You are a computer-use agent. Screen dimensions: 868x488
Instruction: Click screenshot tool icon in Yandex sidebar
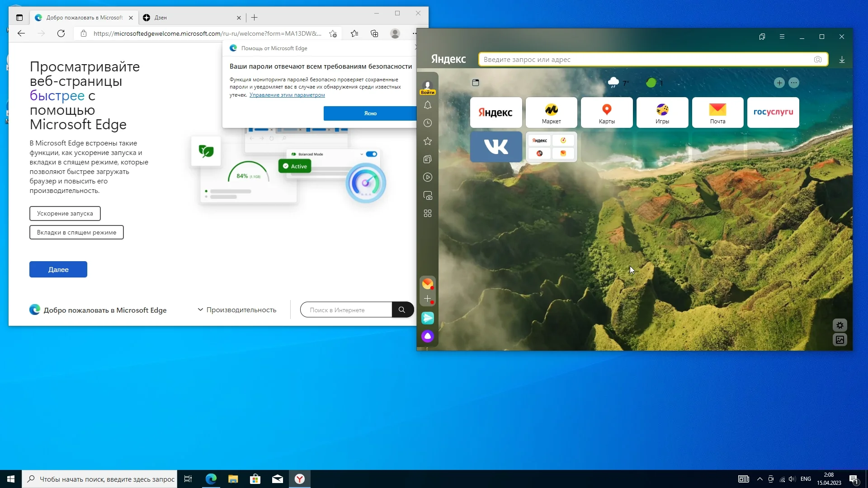coord(427,196)
